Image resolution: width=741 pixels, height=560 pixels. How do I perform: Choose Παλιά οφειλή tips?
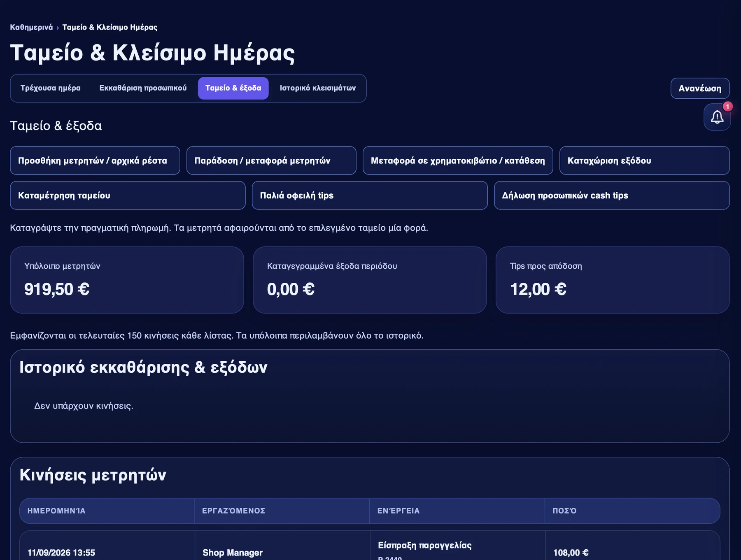point(370,195)
